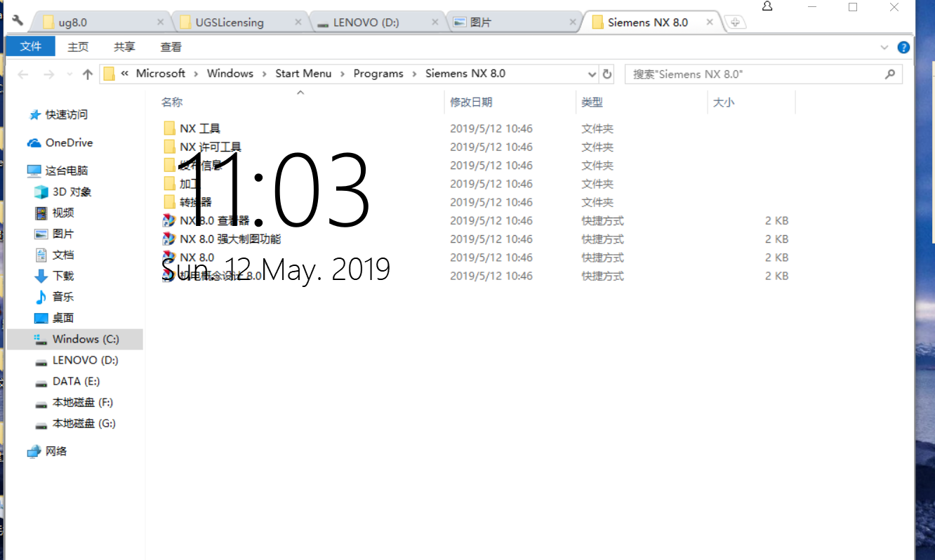Open the 文件 ribbon menu
Viewport: 935px width, 560px height.
pos(30,47)
